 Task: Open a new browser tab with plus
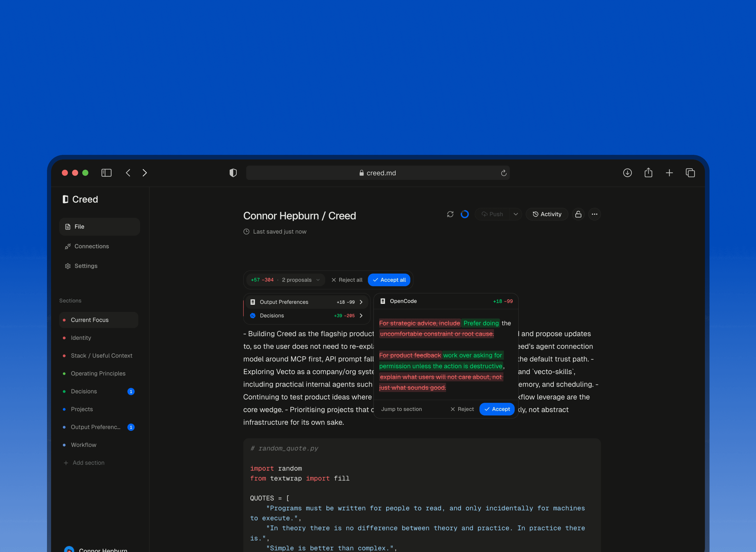pos(669,173)
